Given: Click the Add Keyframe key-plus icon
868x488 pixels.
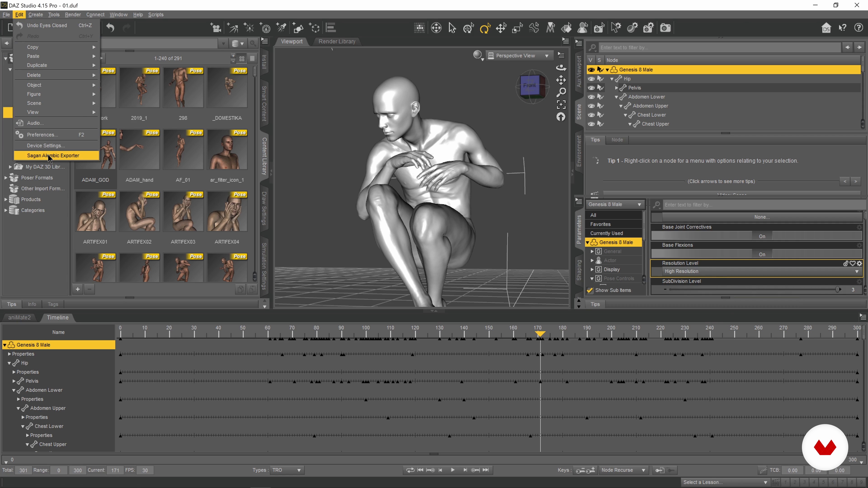Looking at the screenshot, I should 590,470.
